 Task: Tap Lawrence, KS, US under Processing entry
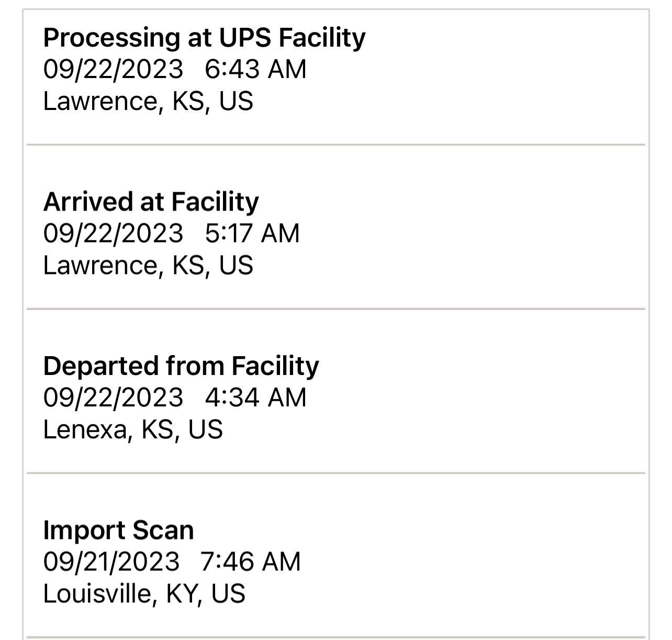click(x=148, y=102)
